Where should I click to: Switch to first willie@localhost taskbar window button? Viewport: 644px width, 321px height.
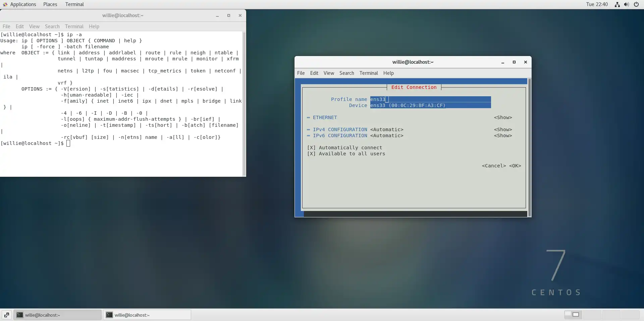tap(57, 315)
